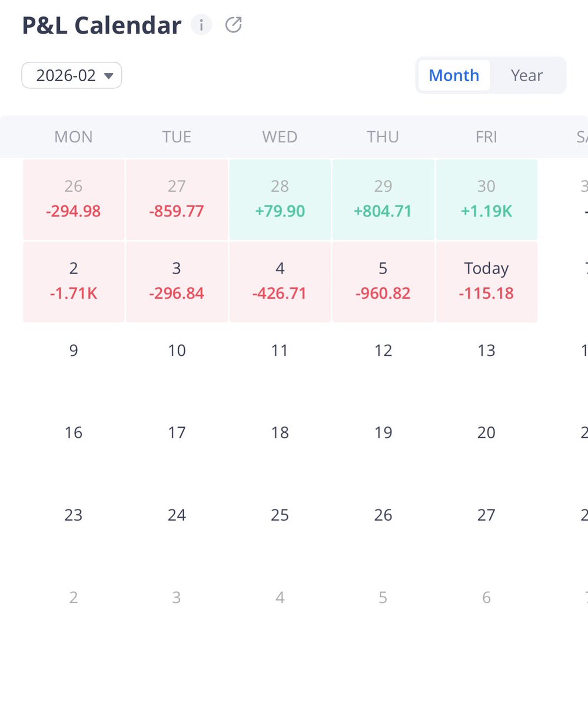The width and height of the screenshot is (588, 706).
Task: Select the day 28 cell showing +79.90
Action: click(280, 199)
